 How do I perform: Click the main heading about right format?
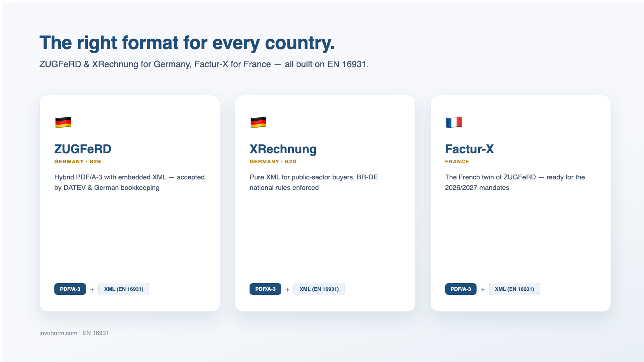point(187,43)
